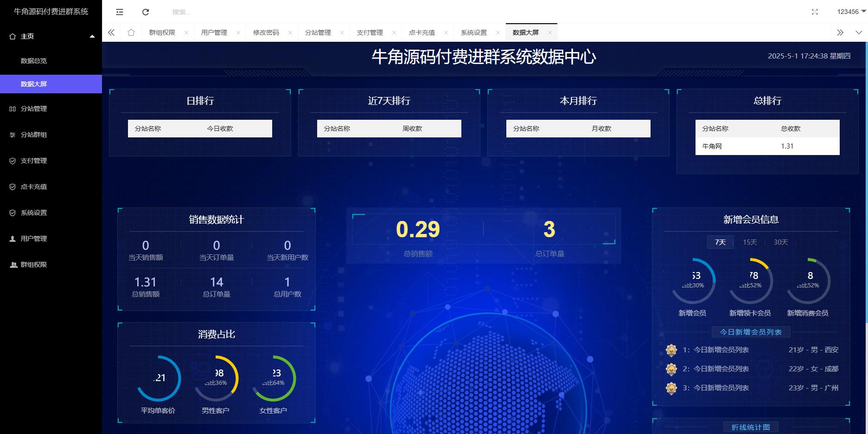Close the 系统设置 tab
Image resolution: width=868 pixels, height=434 pixels.
(x=498, y=32)
